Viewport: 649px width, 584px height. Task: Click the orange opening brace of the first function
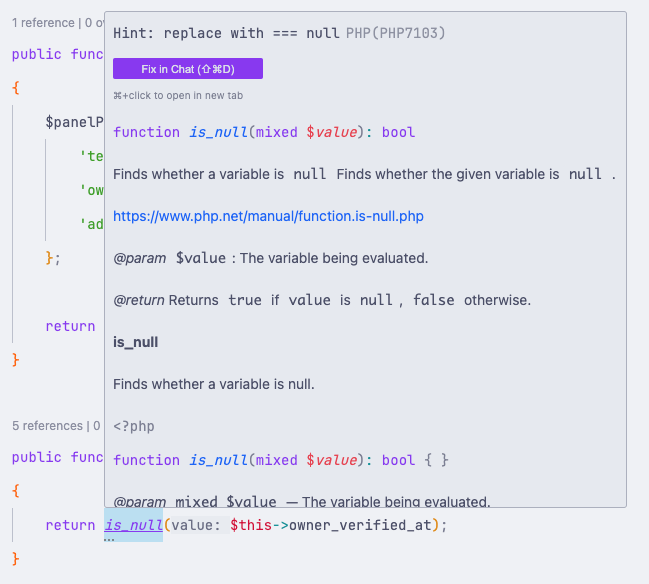tap(16, 88)
